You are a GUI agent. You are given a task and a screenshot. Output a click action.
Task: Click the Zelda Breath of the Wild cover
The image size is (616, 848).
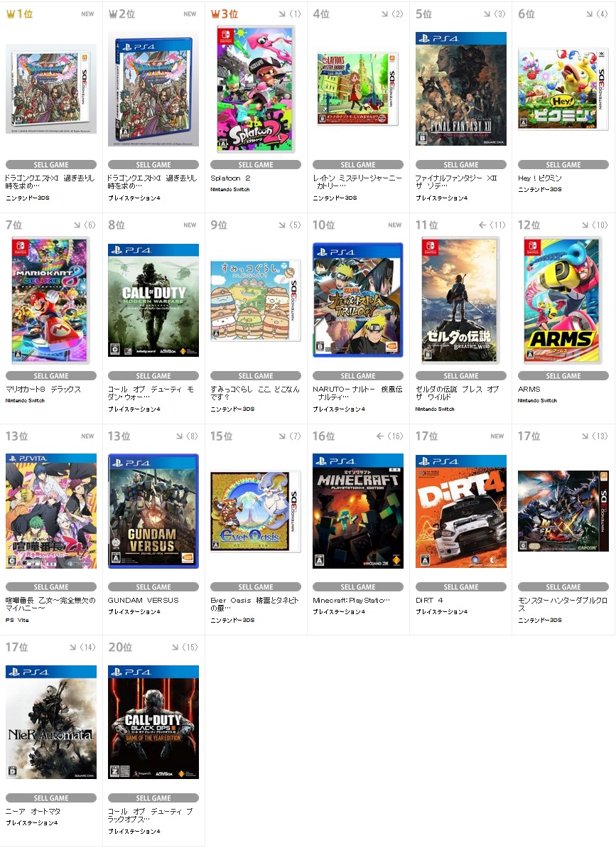point(460,300)
